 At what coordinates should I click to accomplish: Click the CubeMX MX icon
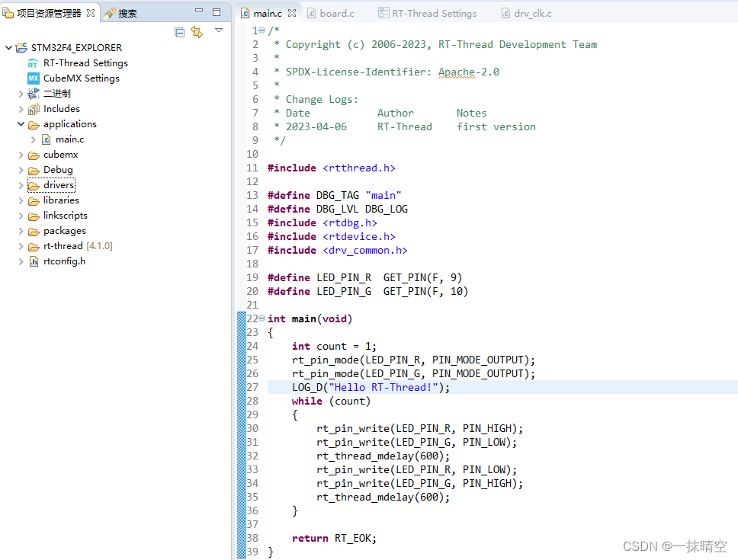click(x=33, y=78)
